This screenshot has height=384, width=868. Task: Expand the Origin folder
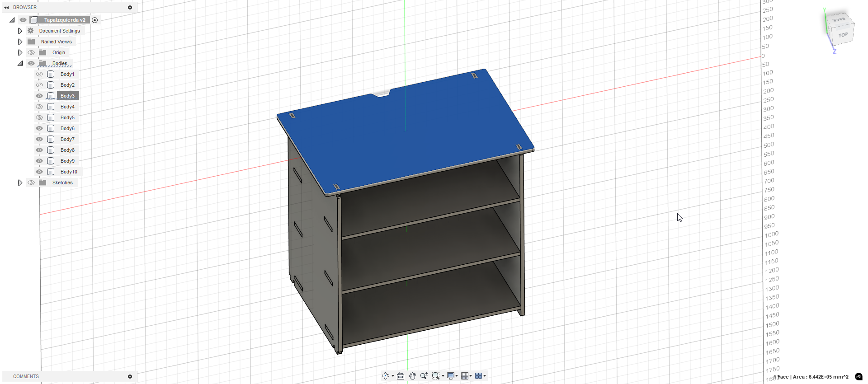point(20,52)
